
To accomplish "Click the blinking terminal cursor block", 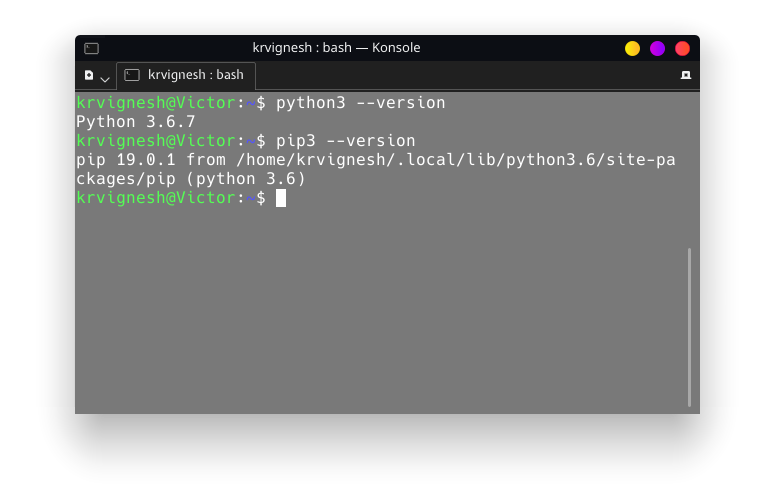I will click(x=281, y=198).
